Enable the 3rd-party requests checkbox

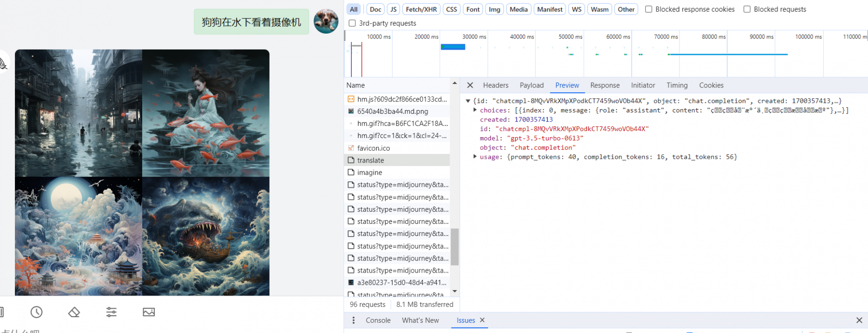click(352, 23)
